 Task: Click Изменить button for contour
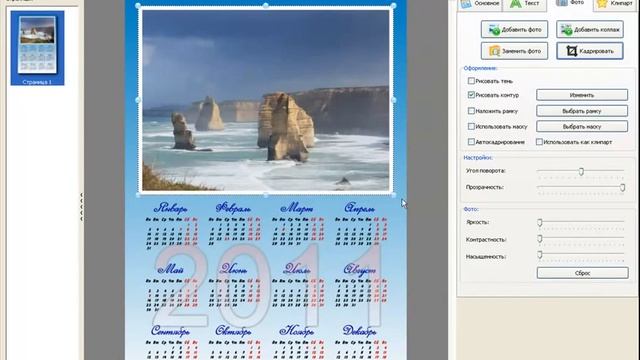click(x=582, y=95)
